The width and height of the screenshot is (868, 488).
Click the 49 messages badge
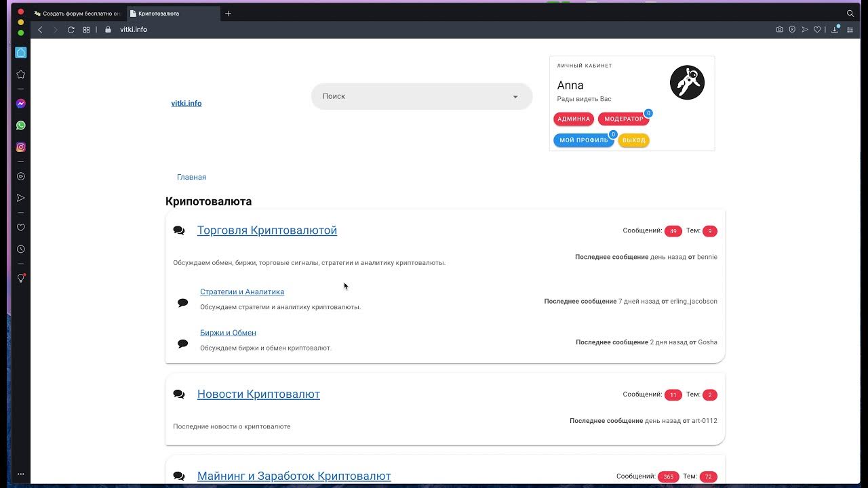(673, 231)
